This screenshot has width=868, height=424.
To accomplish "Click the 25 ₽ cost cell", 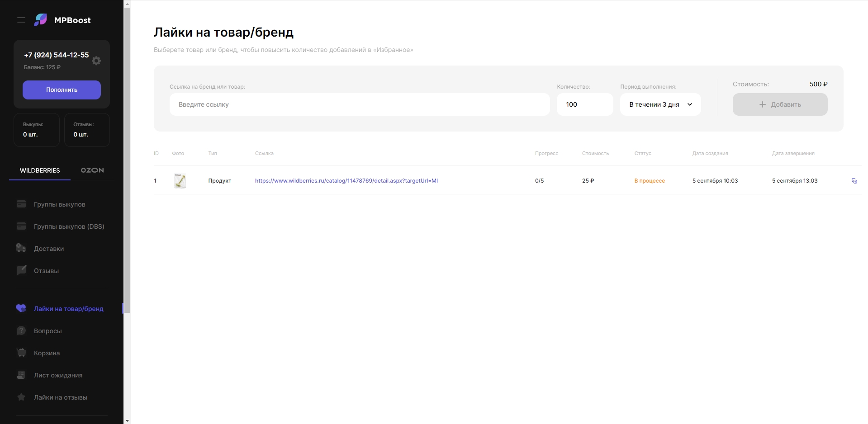I will tap(588, 181).
